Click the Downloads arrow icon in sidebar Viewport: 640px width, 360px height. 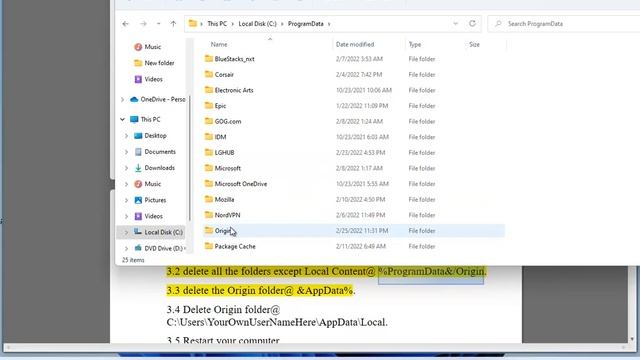[138, 168]
